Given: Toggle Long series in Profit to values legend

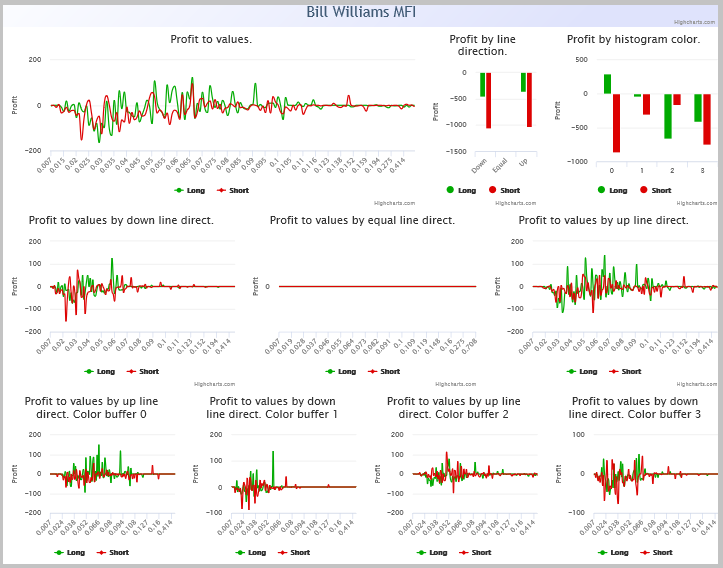Looking at the screenshot, I should pos(190,190).
